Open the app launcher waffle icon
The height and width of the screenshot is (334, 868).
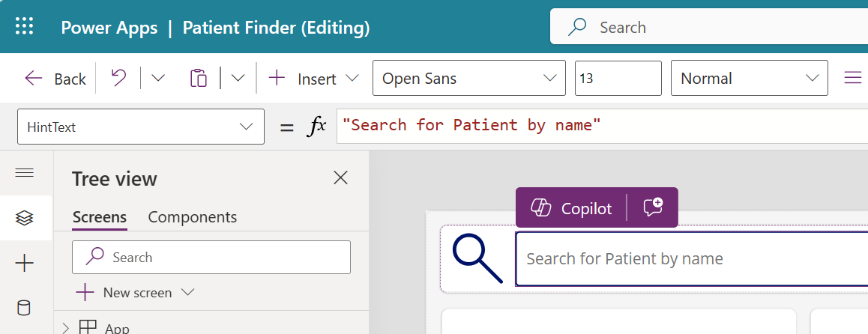pyautogui.click(x=24, y=26)
